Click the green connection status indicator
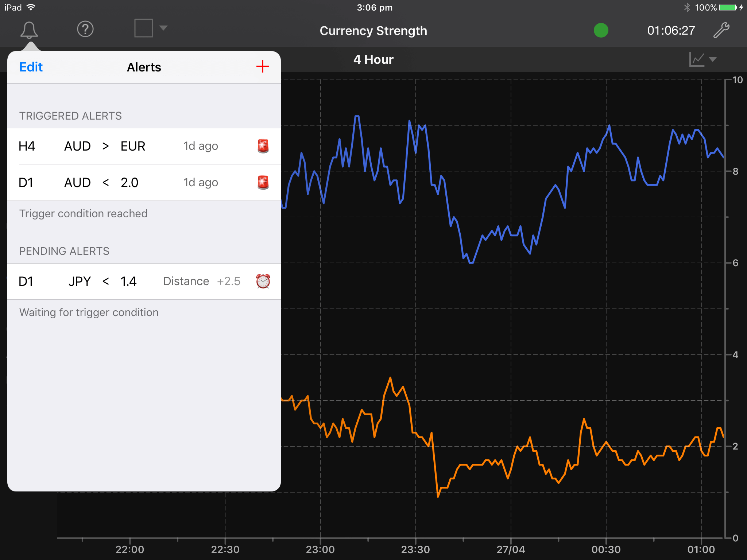747x560 pixels. pyautogui.click(x=601, y=31)
